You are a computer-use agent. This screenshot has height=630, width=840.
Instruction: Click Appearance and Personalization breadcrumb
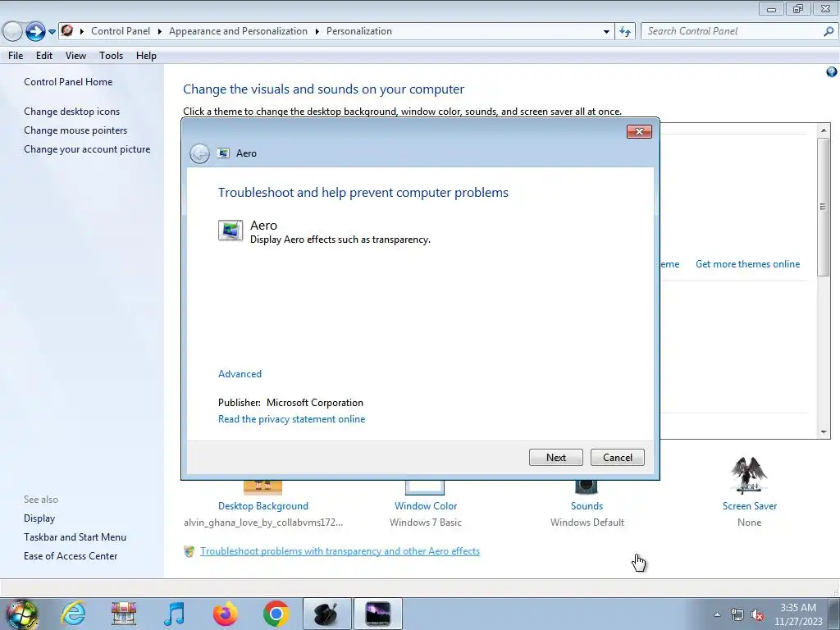coord(238,31)
